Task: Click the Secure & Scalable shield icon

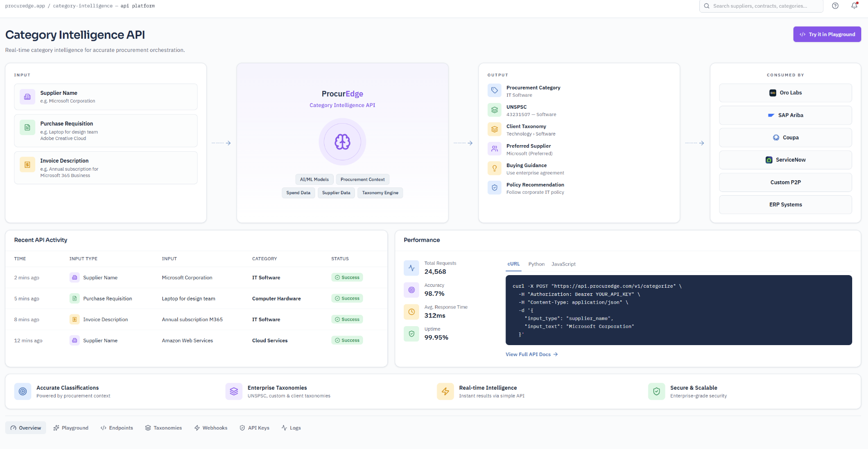Action: [656, 391]
